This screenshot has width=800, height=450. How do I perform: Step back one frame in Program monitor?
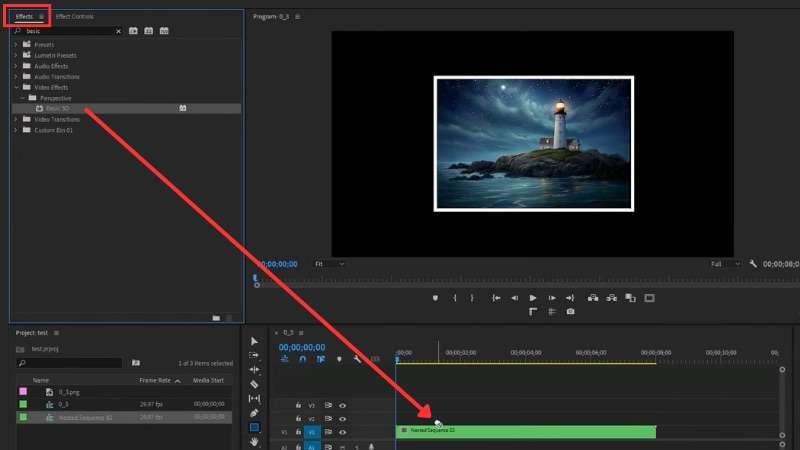tap(514, 298)
